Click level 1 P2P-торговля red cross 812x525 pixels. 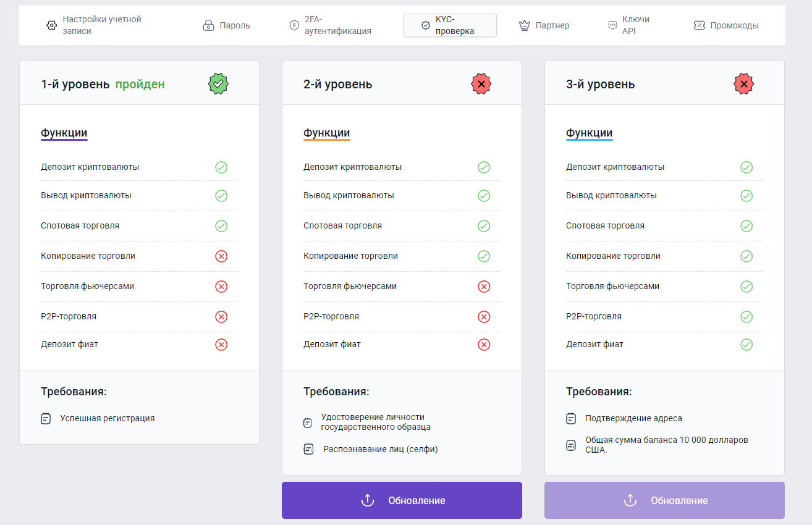[221, 317]
